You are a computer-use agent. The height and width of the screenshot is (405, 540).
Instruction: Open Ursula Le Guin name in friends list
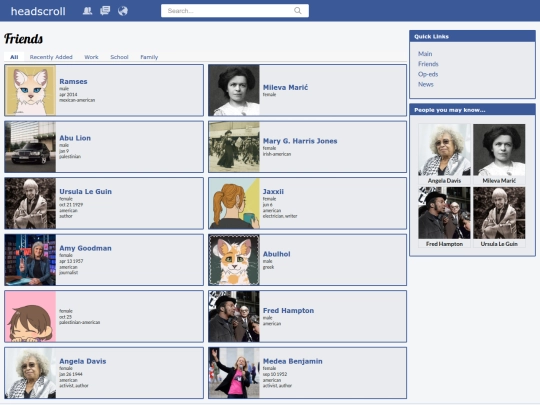click(x=85, y=191)
